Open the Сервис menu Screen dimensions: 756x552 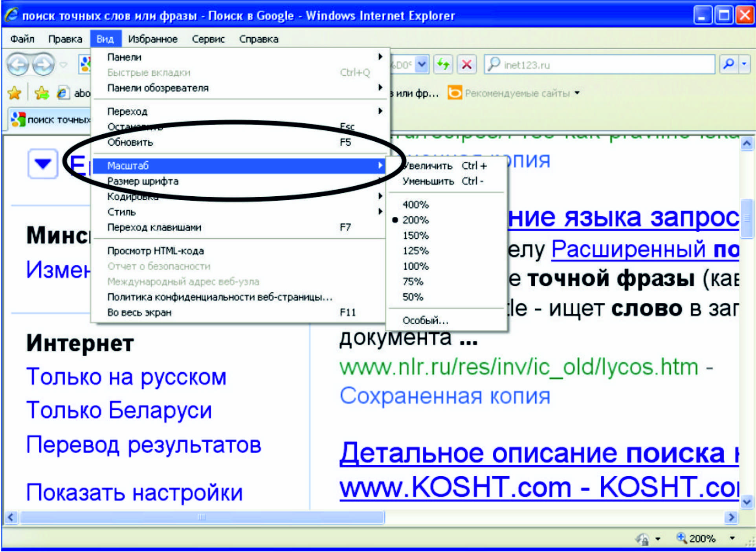coord(208,39)
